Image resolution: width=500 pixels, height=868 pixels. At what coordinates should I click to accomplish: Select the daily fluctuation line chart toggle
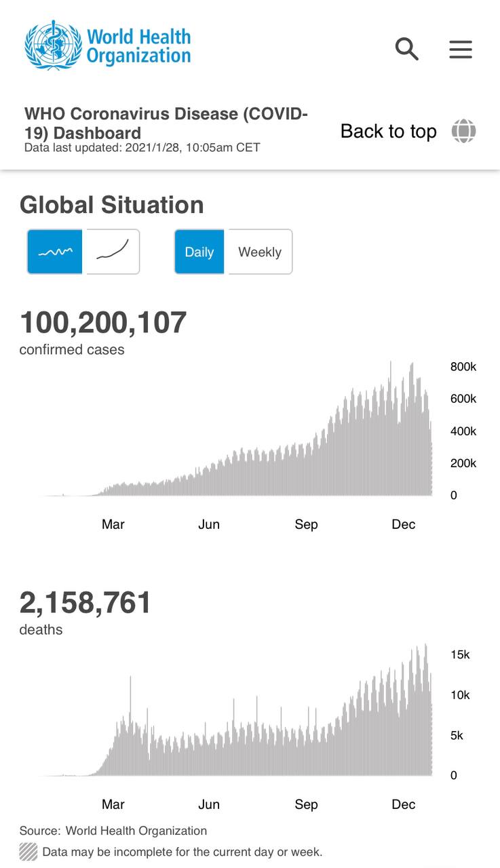55,252
